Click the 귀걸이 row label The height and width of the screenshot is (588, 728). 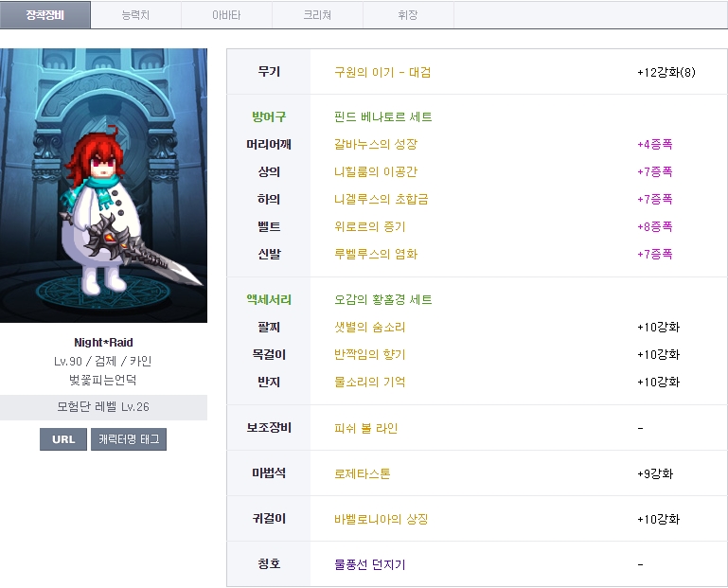[x=269, y=518]
